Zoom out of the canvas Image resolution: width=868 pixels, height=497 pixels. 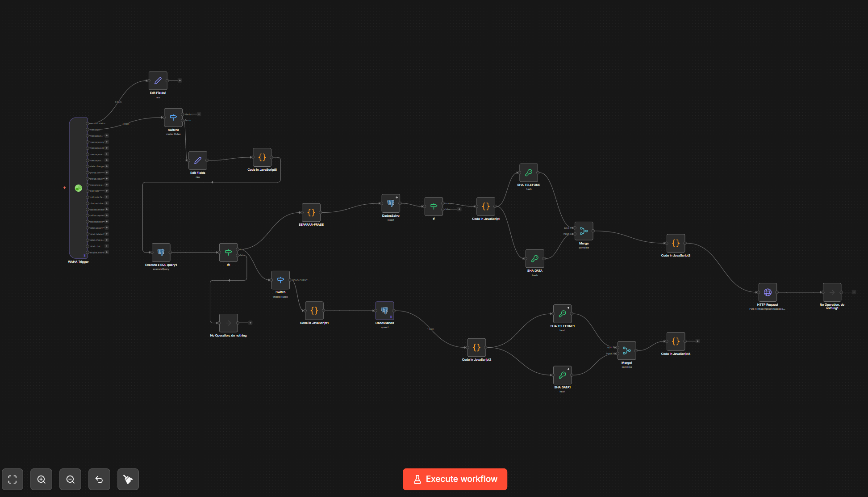(x=71, y=480)
